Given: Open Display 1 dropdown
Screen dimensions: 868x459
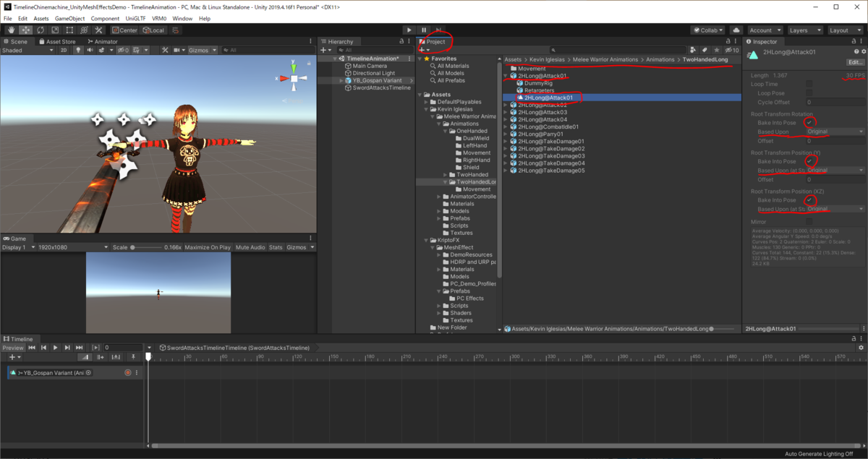Looking at the screenshot, I should point(18,247).
